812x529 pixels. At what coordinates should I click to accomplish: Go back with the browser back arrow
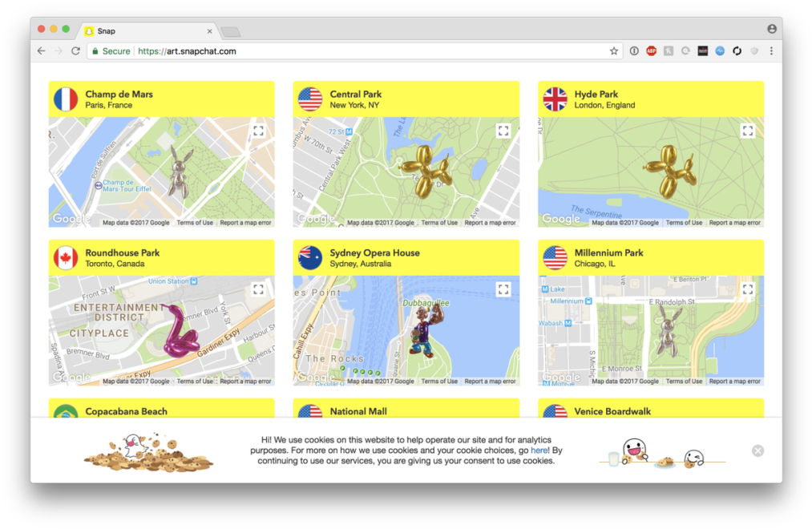point(42,50)
